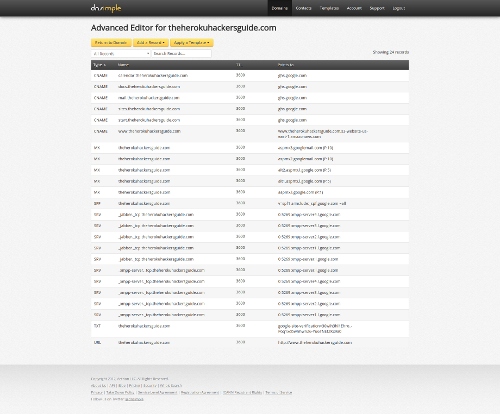
Task: Select the www CNAME record name
Action: pyautogui.click(x=149, y=131)
